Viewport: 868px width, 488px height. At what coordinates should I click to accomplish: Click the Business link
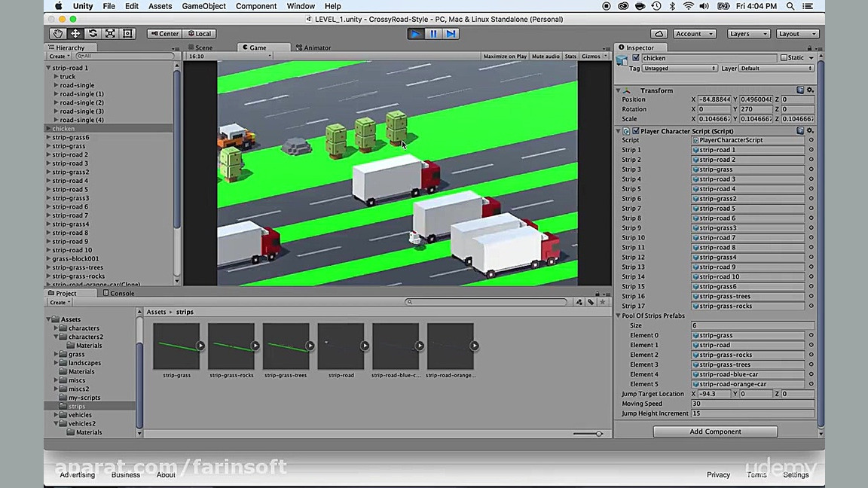pos(126,474)
